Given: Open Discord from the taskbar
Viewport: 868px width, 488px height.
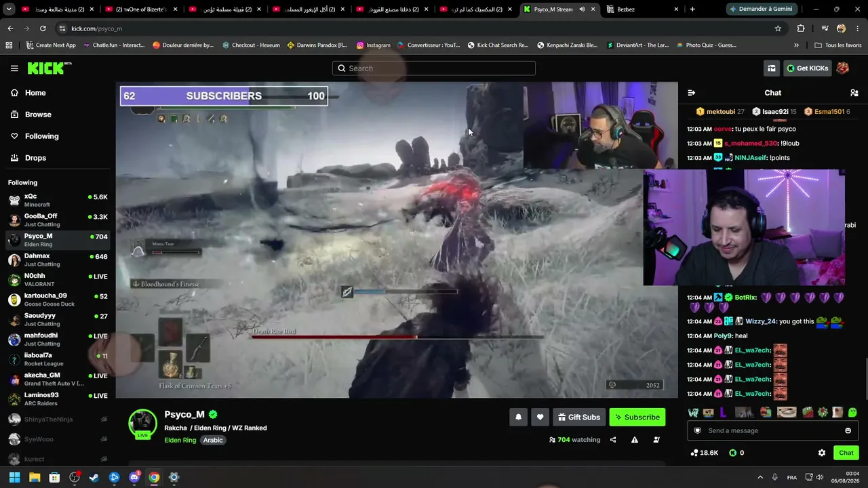Looking at the screenshot, I should [x=134, y=477].
